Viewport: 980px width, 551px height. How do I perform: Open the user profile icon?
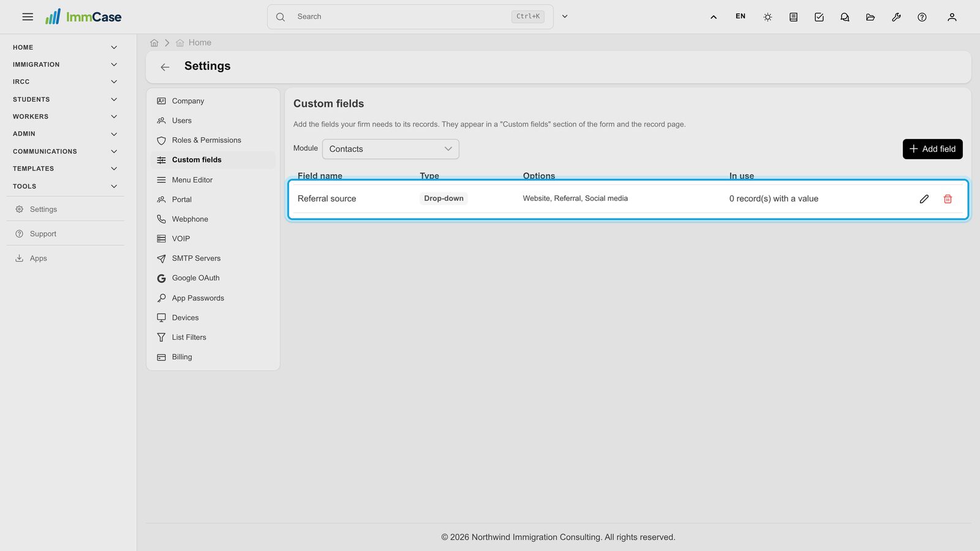(x=952, y=17)
